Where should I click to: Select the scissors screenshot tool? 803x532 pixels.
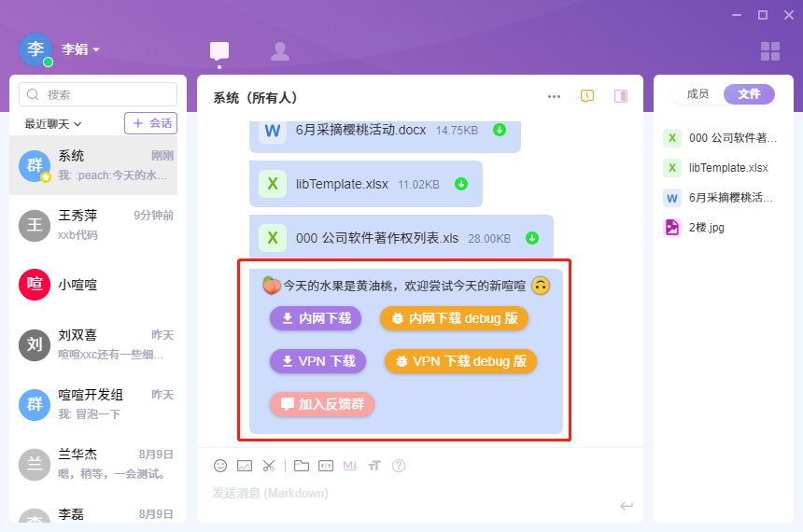coord(269,465)
